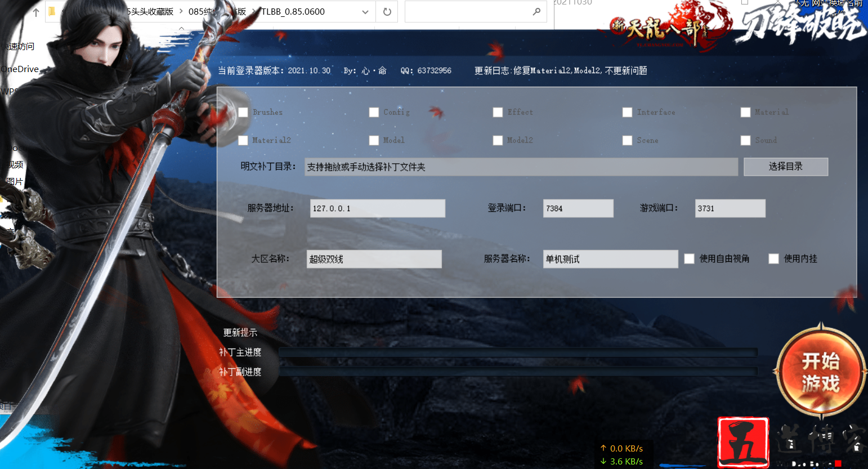Screen dimensions: 868x469
Task: Click the network speed 3.6 KB/s indicator
Action: click(621, 461)
